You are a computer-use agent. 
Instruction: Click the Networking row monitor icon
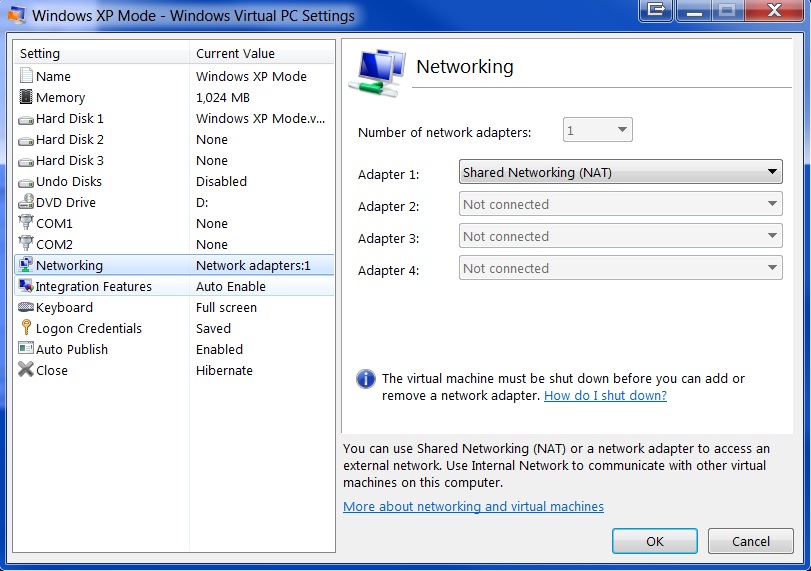[26, 265]
